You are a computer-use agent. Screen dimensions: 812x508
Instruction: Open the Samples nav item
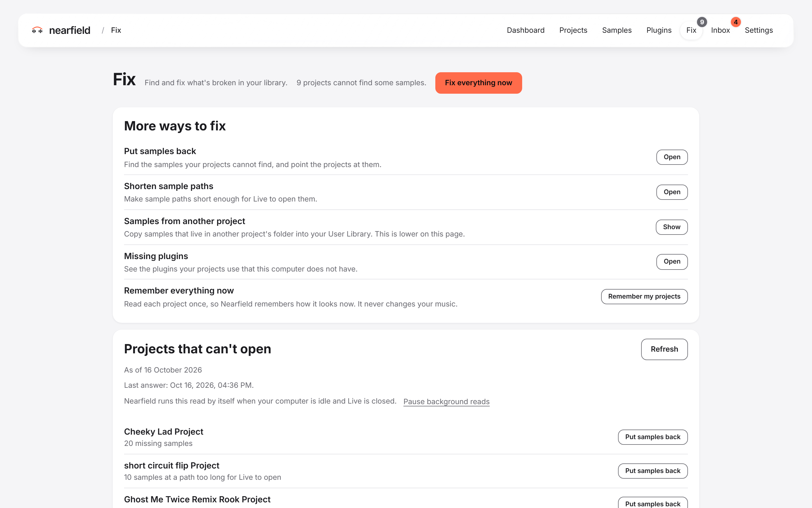[x=617, y=30]
